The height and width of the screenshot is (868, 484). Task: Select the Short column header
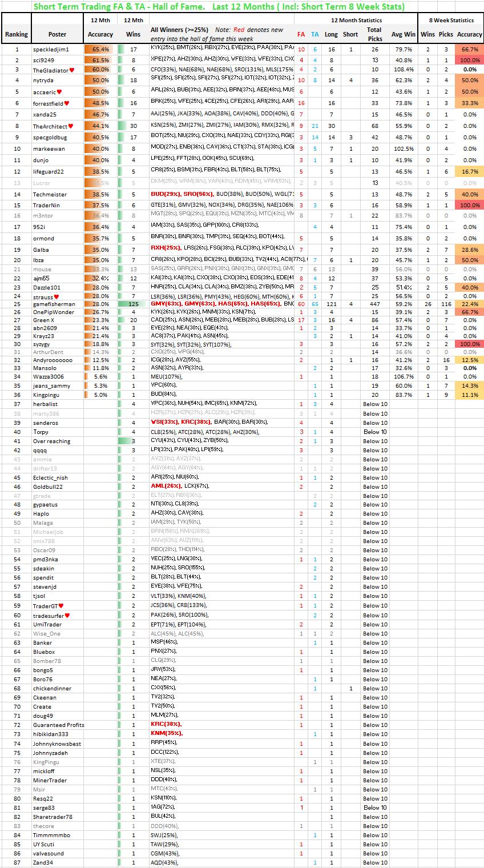click(x=350, y=34)
